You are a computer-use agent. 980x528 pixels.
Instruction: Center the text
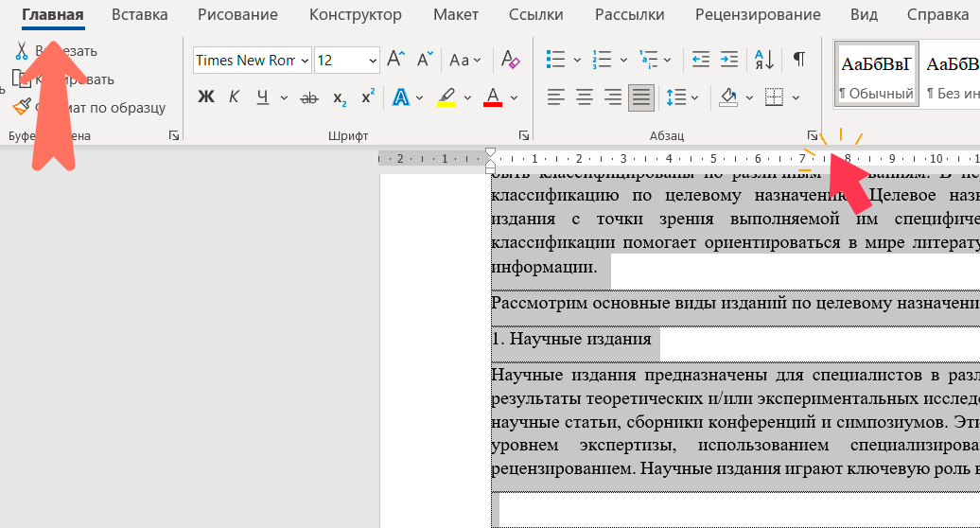tap(585, 97)
